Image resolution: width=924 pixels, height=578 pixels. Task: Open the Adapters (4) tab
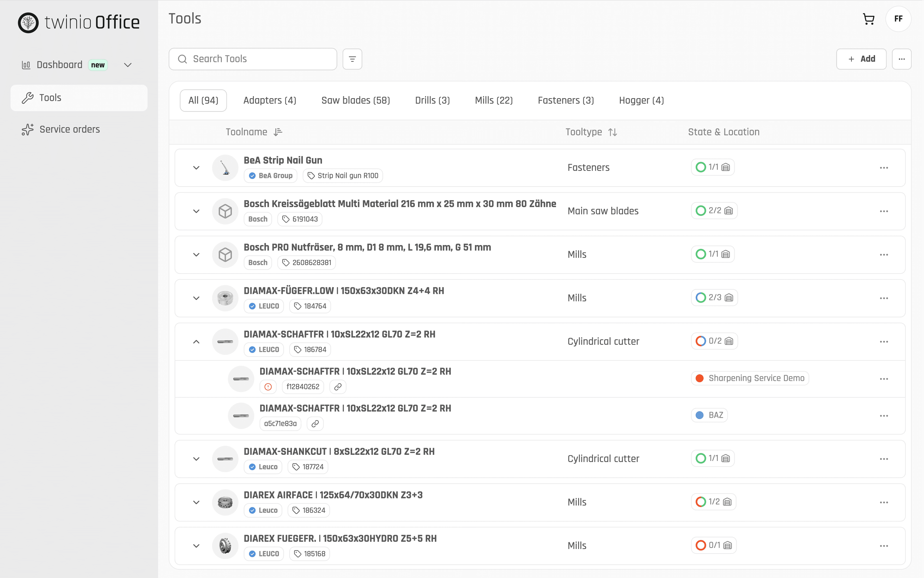269,101
